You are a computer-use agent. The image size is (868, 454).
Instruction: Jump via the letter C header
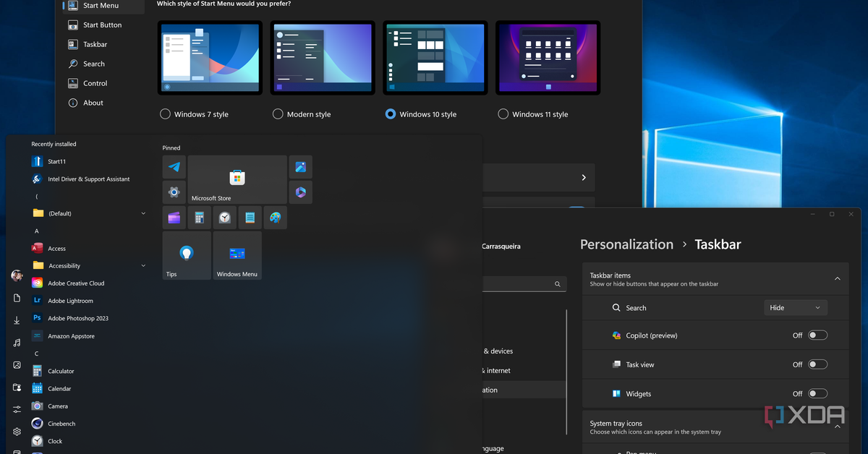pos(36,354)
